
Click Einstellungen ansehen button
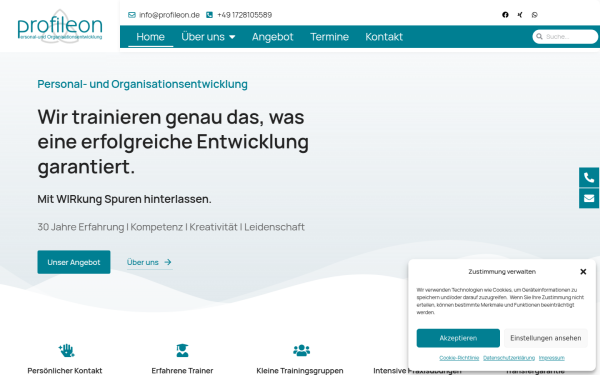[x=546, y=338]
